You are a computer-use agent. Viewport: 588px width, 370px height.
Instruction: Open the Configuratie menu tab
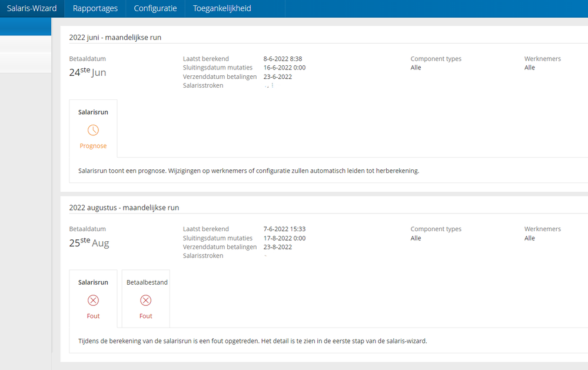(x=155, y=8)
